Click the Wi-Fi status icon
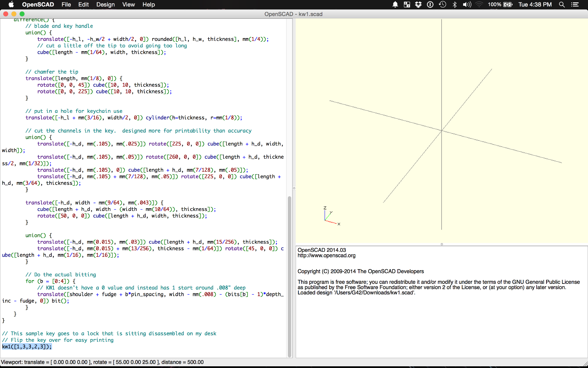Screen dimensions: 588x368 pos(479,4)
